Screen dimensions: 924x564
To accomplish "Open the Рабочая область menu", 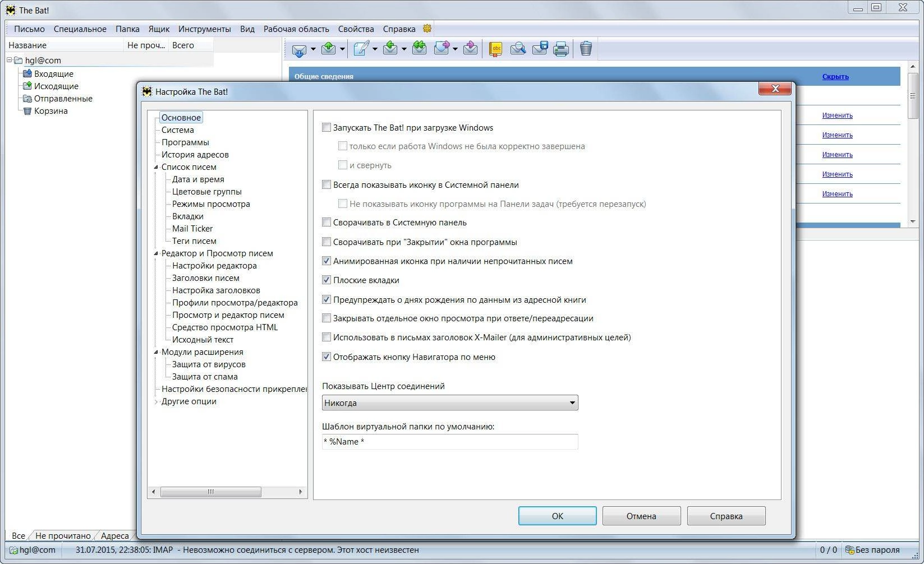I will (x=296, y=29).
